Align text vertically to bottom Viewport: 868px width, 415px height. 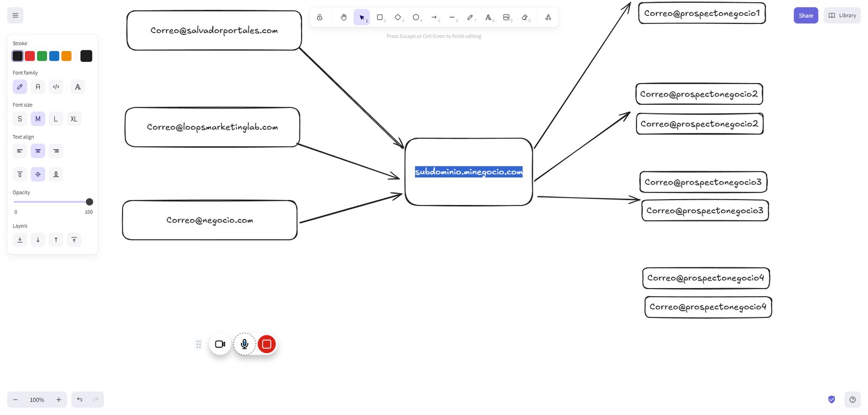(56, 174)
